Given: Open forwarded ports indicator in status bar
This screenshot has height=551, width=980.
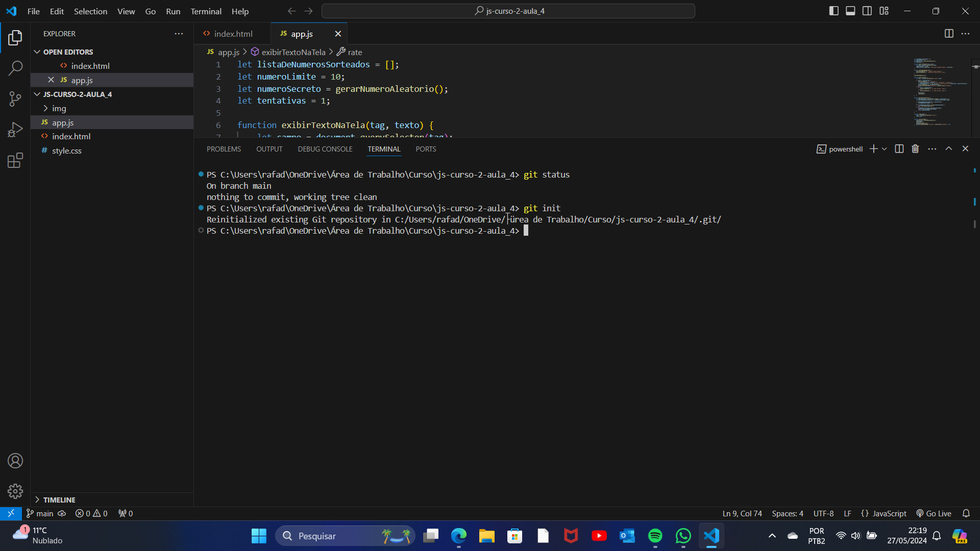Looking at the screenshot, I should 126,513.
